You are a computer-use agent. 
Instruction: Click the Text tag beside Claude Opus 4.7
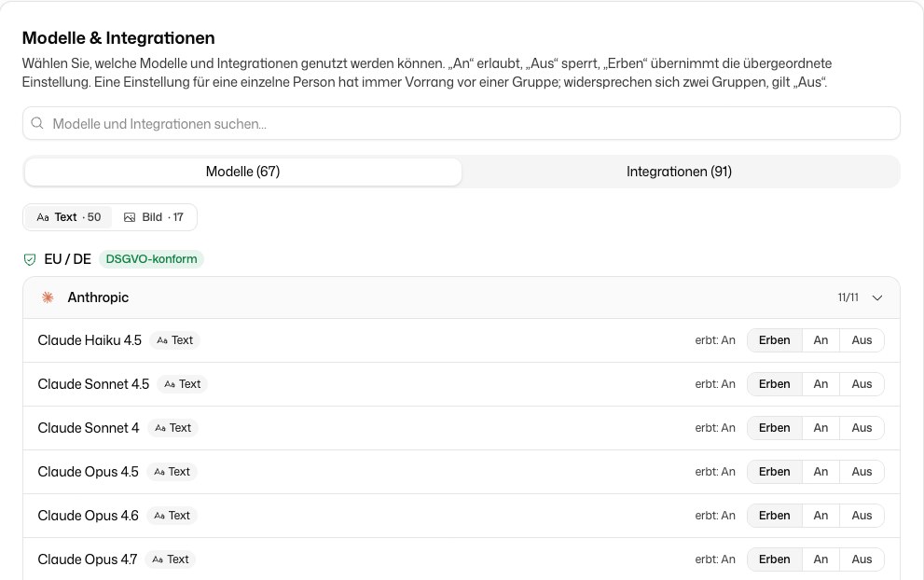point(171,559)
